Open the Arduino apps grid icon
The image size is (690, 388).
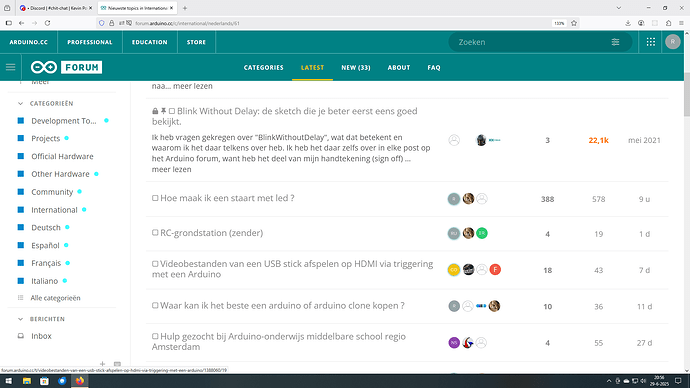point(650,42)
